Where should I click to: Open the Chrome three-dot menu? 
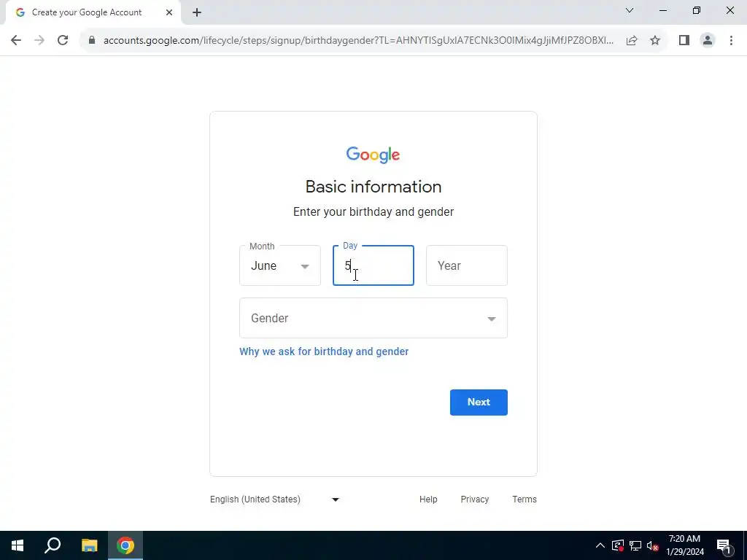click(731, 41)
